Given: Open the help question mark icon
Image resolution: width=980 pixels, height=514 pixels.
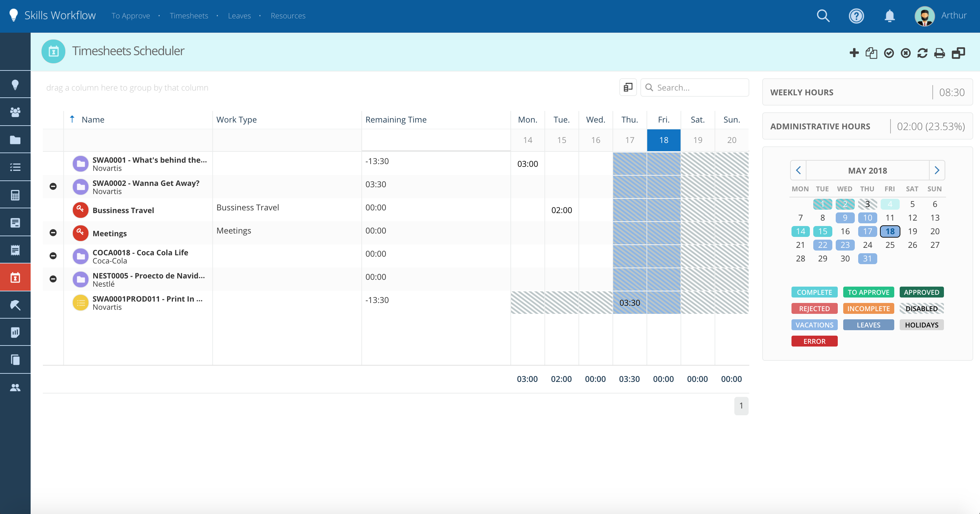Looking at the screenshot, I should point(856,16).
